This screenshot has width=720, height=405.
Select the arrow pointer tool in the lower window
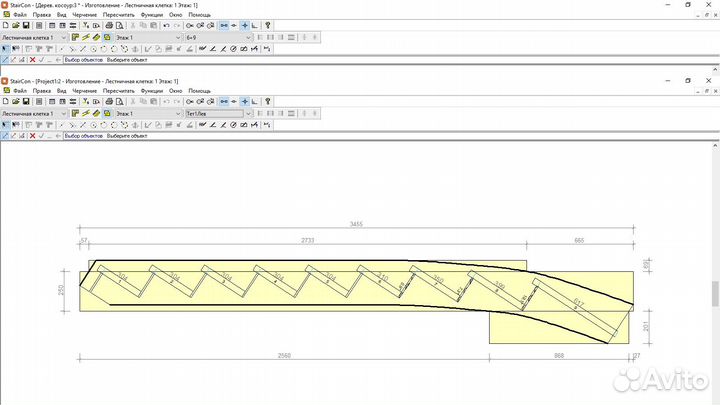point(5,125)
